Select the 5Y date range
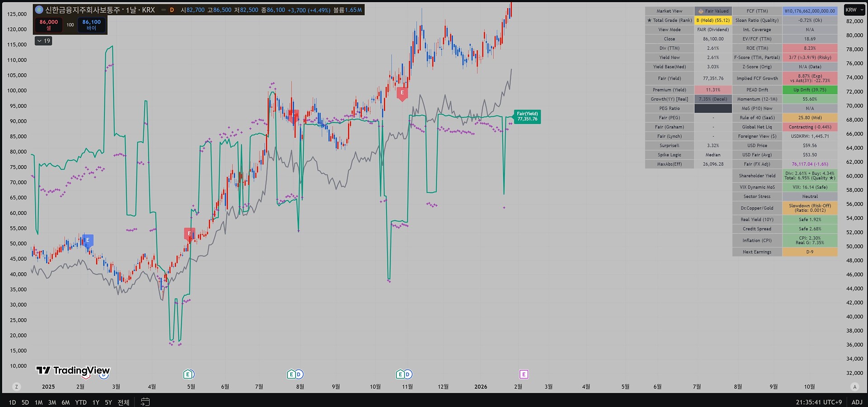 click(108, 402)
